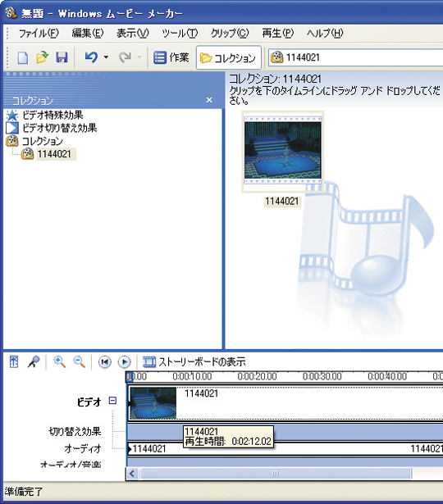Collapse the ビデオ track
443x504 pixels.
pyautogui.click(x=112, y=401)
